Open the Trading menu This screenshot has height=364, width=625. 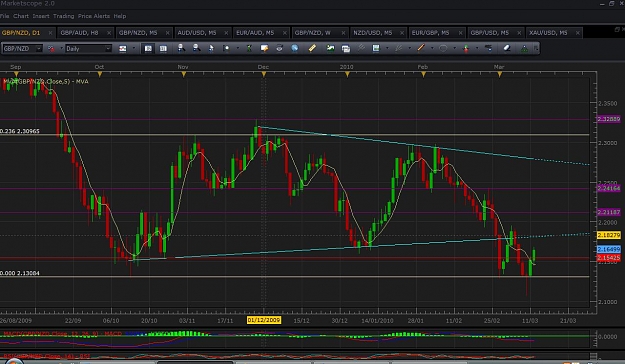click(63, 16)
